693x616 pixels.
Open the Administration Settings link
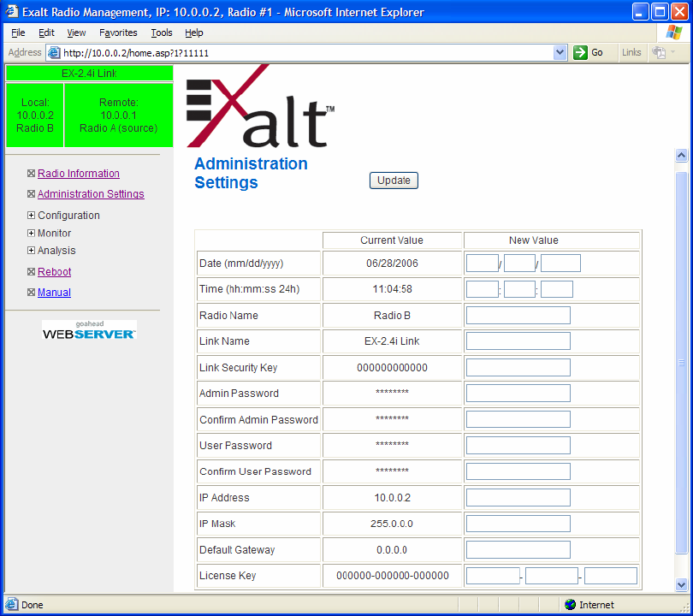[x=91, y=193]
